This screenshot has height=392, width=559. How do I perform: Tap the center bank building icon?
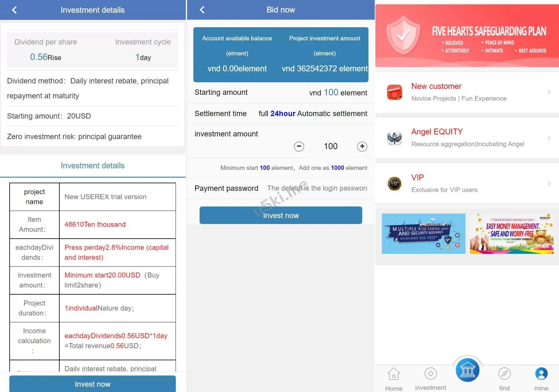pyautogui.click(x=467, y=370)
